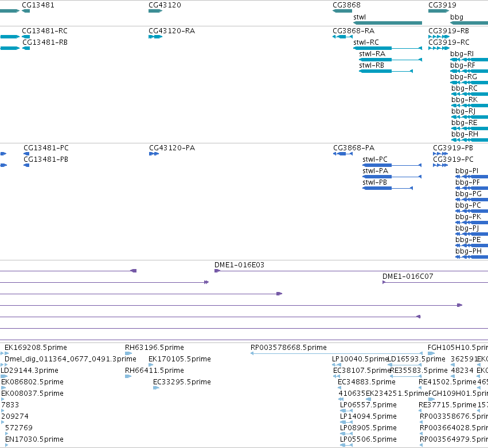Click the bbg-PK protein label
Viewport: 488px width, 448px height.
[468, 217]
